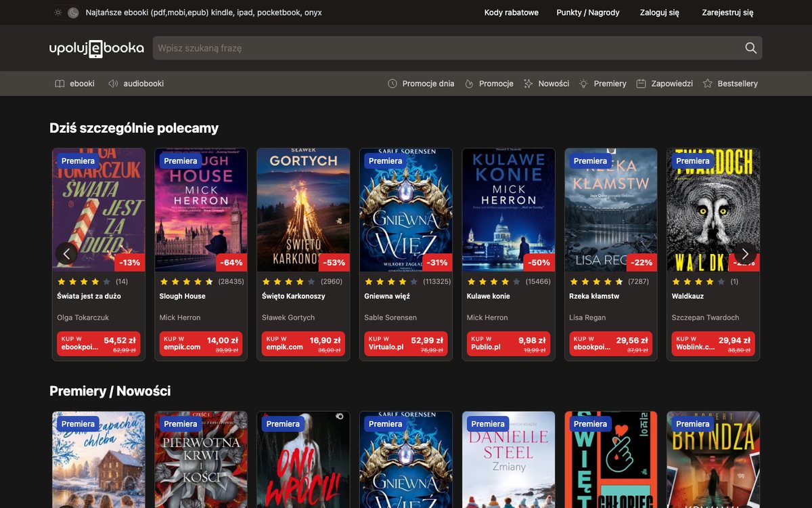Click Promocje dnia clock icon
The height and width of the screenshot is (508, 812).
point(392,84)
